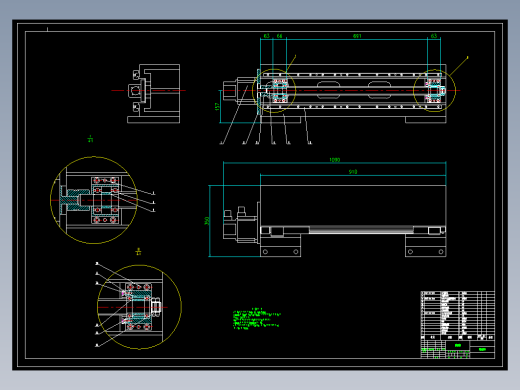The image size is (520, 390).
Task: Pick the 64 dimension value
Action: [280, 36]
